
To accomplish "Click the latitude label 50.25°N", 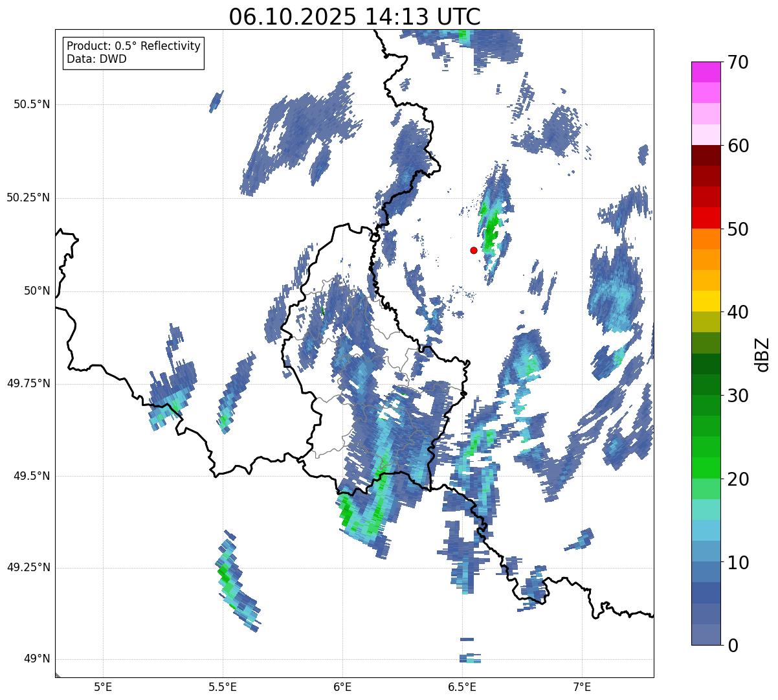I will pyautogui.click(x=28, y=198).
